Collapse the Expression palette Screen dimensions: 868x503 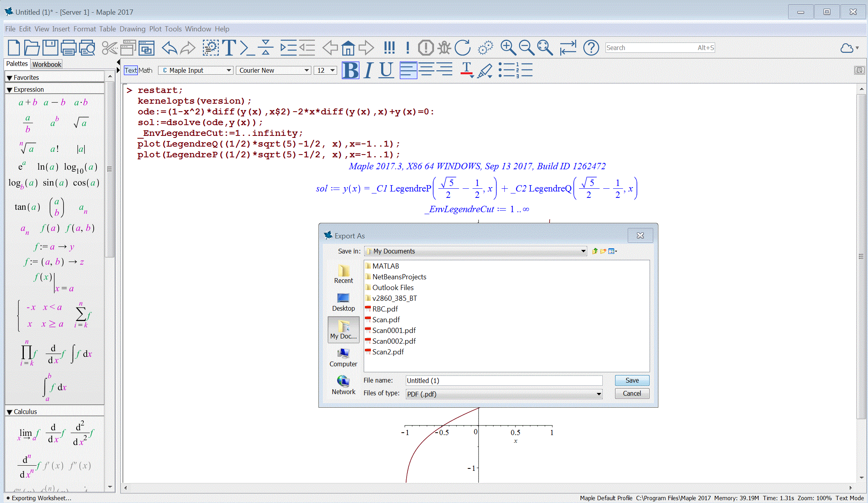coord(10,90)
